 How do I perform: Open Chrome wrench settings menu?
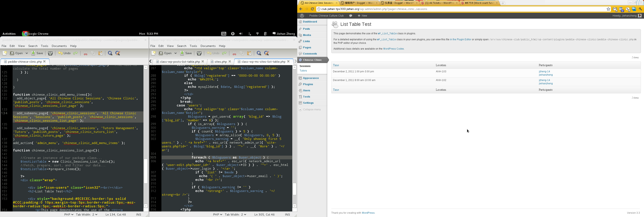640,9
